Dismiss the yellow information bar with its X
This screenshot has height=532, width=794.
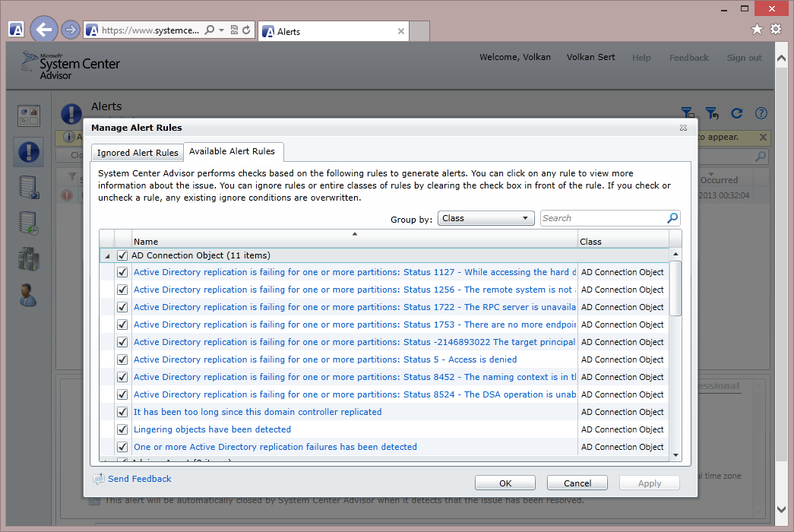pyautogui.click(x=763, y=138)
